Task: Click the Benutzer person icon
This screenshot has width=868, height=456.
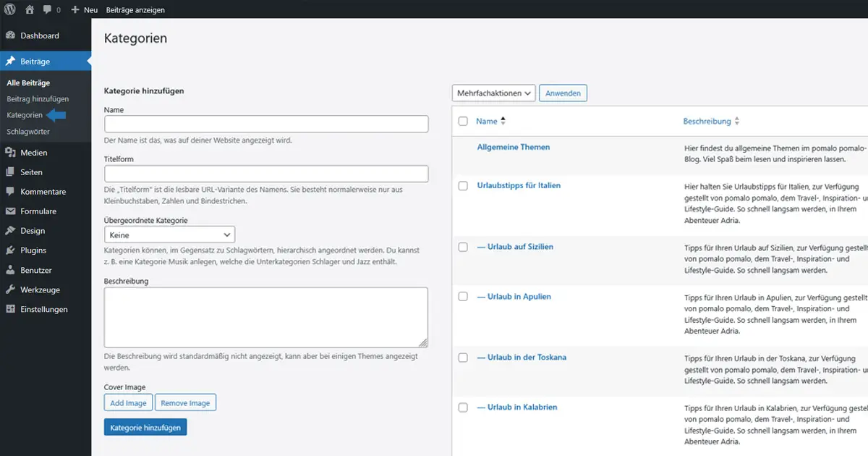Action: coord(10,270)
